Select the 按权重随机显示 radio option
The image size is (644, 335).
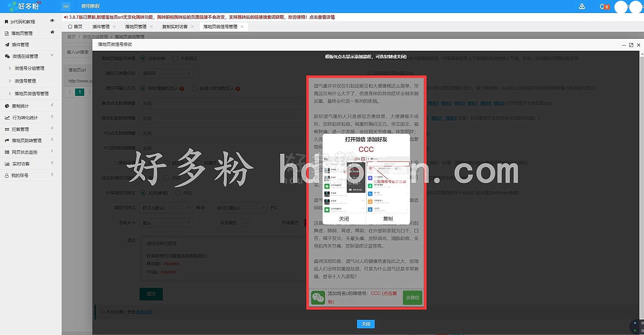pos(143,89)
